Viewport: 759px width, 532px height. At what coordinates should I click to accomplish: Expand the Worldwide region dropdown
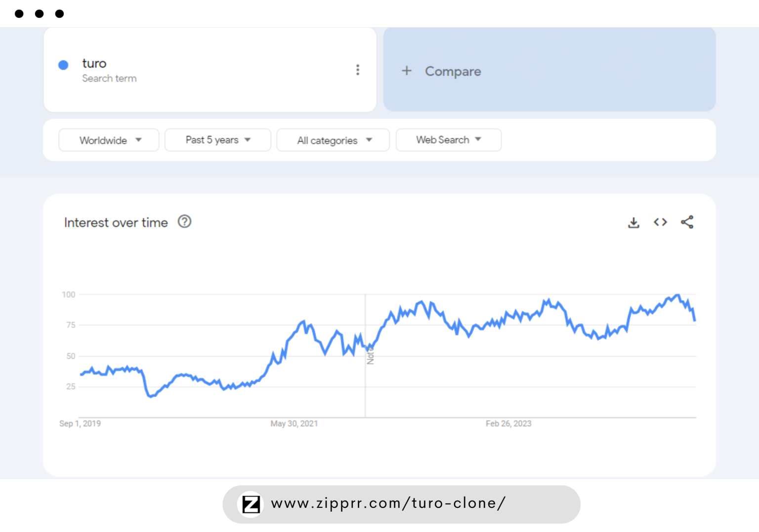click(109, 140)
